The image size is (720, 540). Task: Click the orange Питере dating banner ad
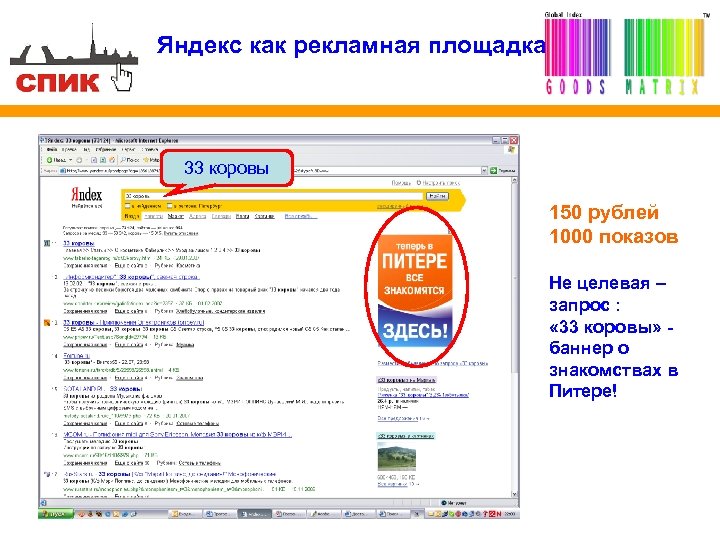click(x=415, y=290)
